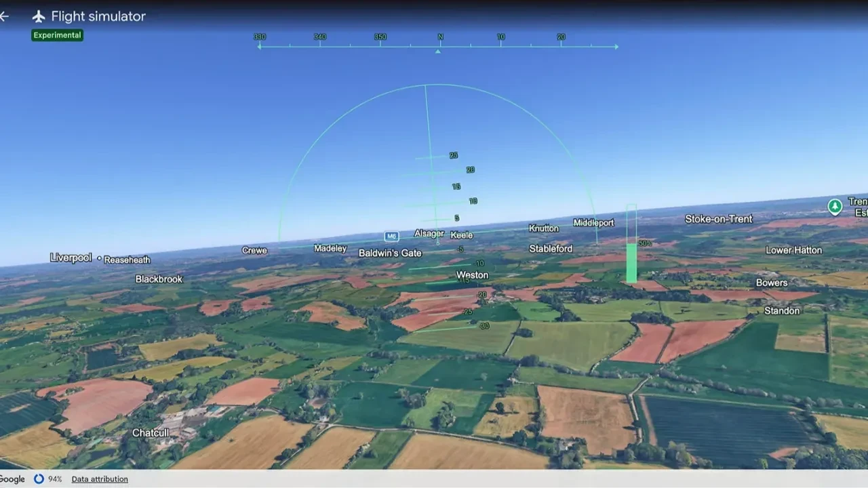Click the Liverpool city label

coord(71,258)
